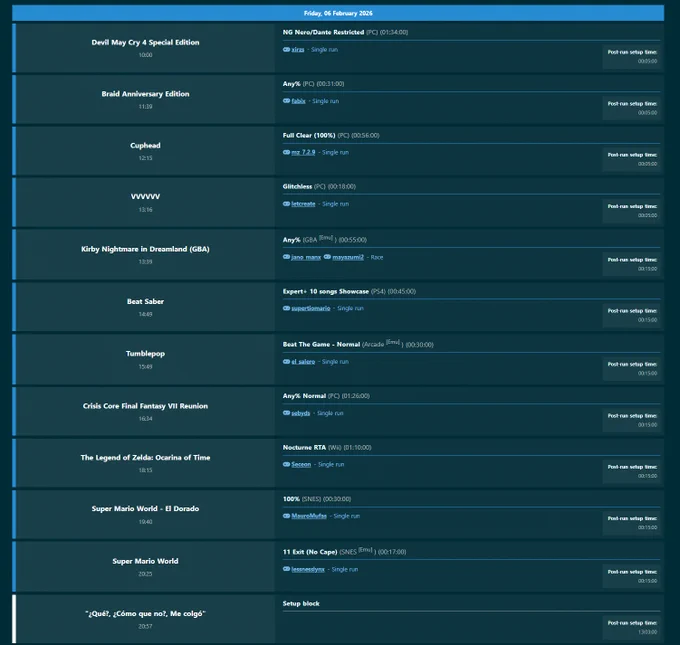Open the runner name link for Devil May Cry 4
This screenshot has width=680, height=645.
298,49
